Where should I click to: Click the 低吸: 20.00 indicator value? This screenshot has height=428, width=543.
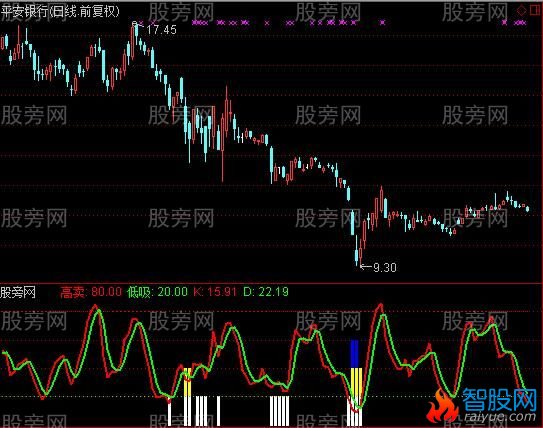pos(157,292)
